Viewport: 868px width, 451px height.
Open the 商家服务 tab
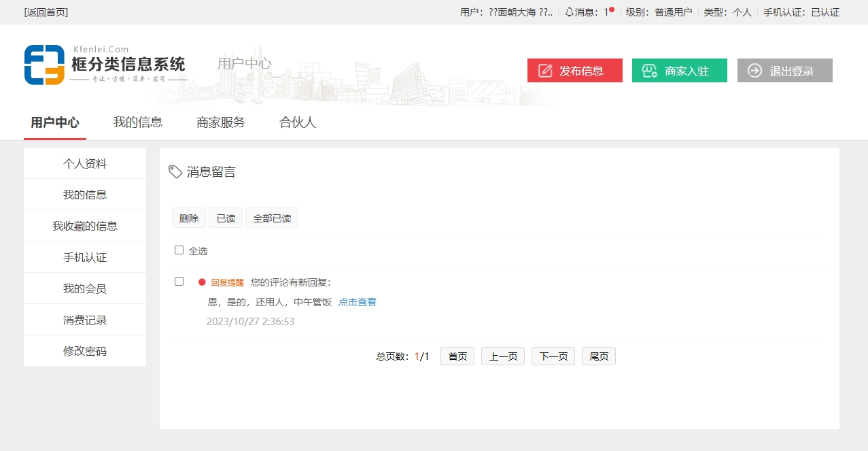[x=221, y=122]
